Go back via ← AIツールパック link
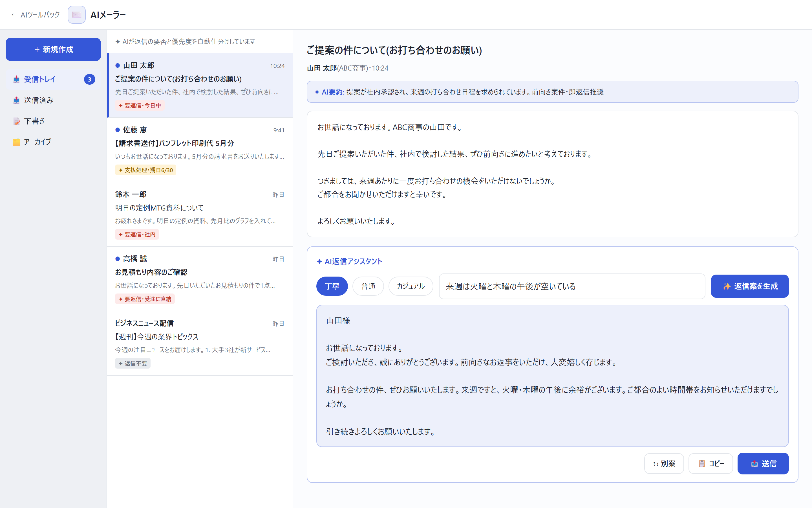Viewport: 812px width, 508px height. 36,15
